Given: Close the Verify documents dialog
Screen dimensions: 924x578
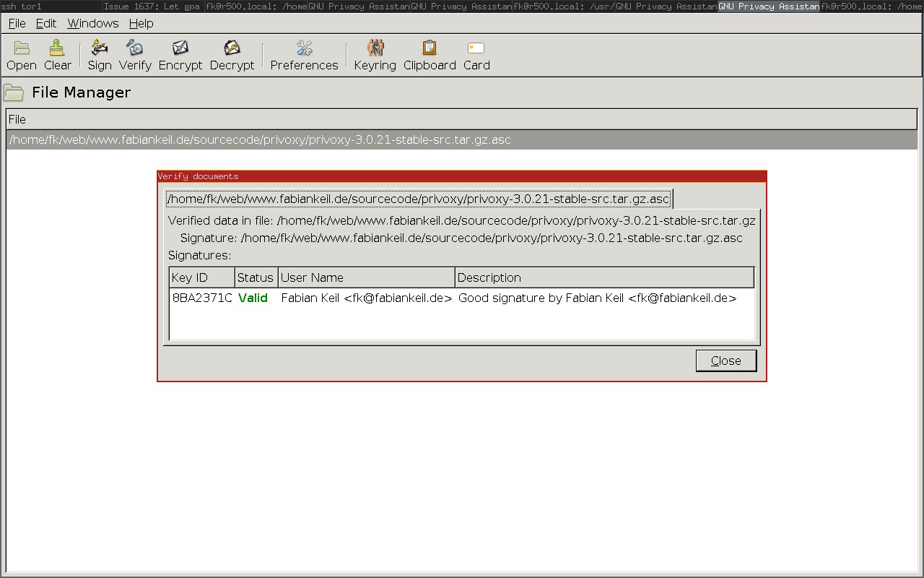Looking at the screenshot, I should (725, 361).
